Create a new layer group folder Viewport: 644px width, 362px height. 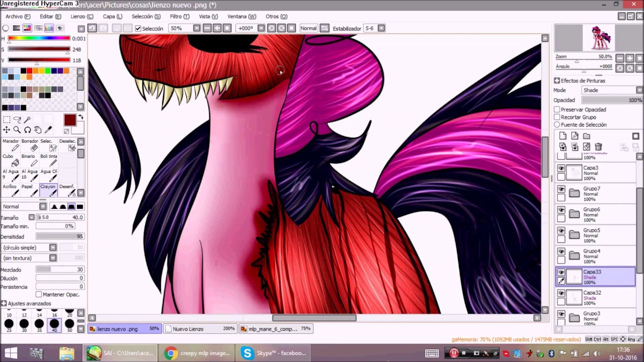[587, 136]
